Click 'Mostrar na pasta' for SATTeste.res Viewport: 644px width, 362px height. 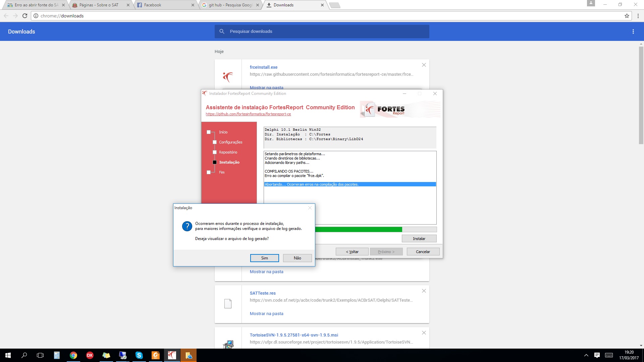coord(266,314)
